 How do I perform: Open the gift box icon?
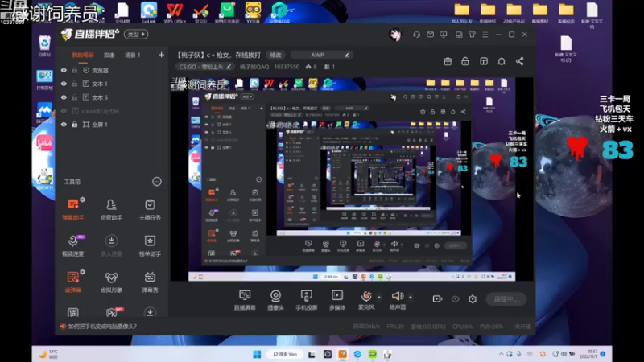coord(448,61)
